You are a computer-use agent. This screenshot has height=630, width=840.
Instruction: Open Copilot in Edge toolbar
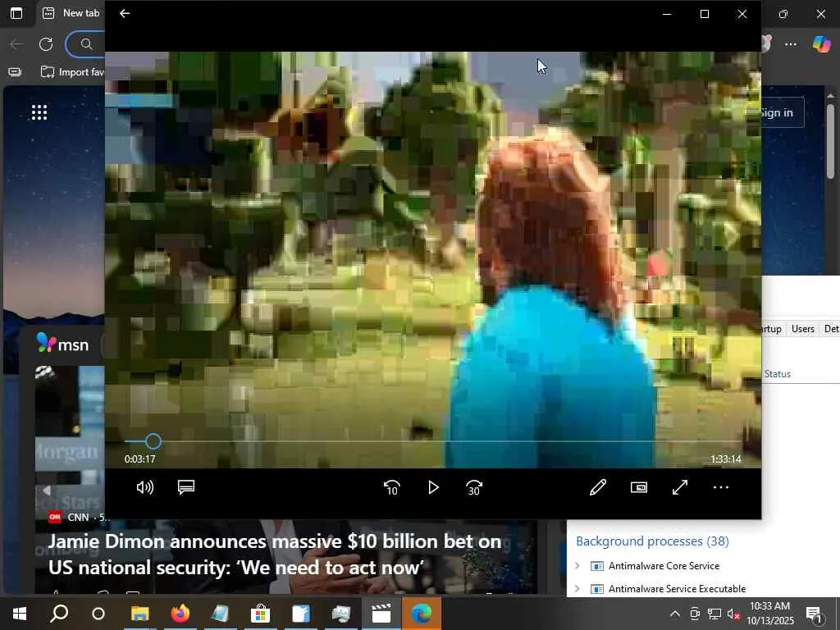coord(821,44)
